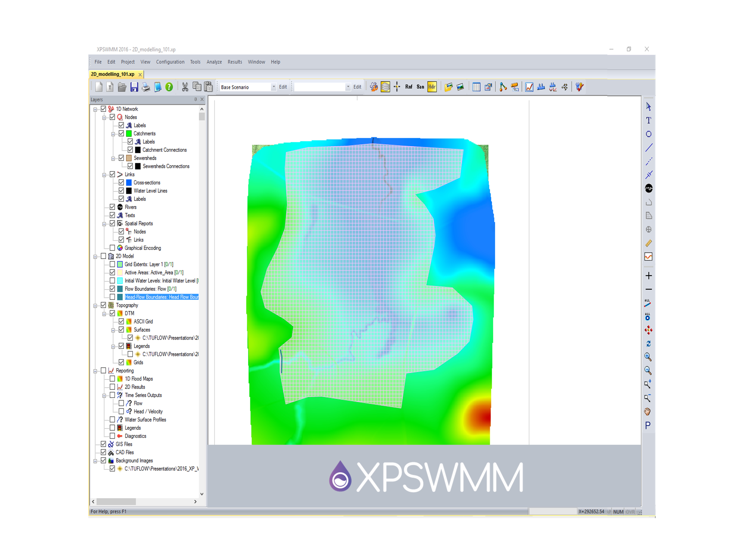Collapse the Topography tree node
747x560 pixels.
pos(95,306)
